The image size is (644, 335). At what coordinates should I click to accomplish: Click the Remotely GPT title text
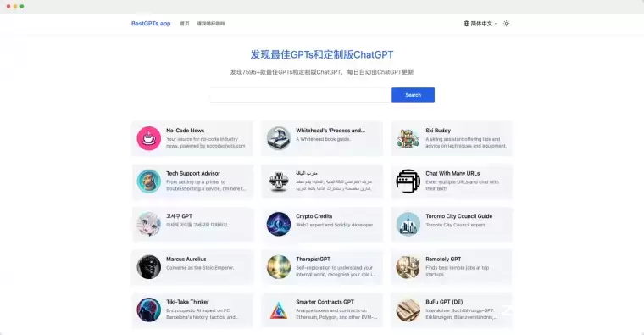tap(443, 259)
